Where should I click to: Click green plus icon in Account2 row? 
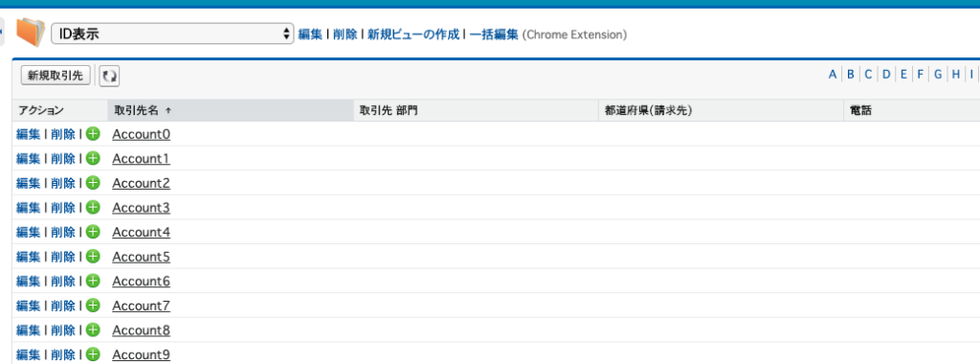[93, 183]
